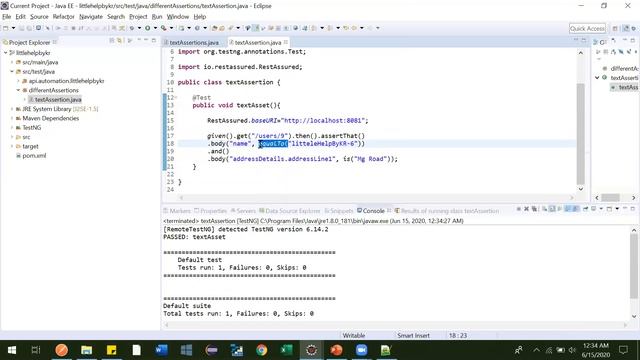Open the Zoom app from taskbar
The height and width of the screenshot is (360, 640).
[361, 350]
